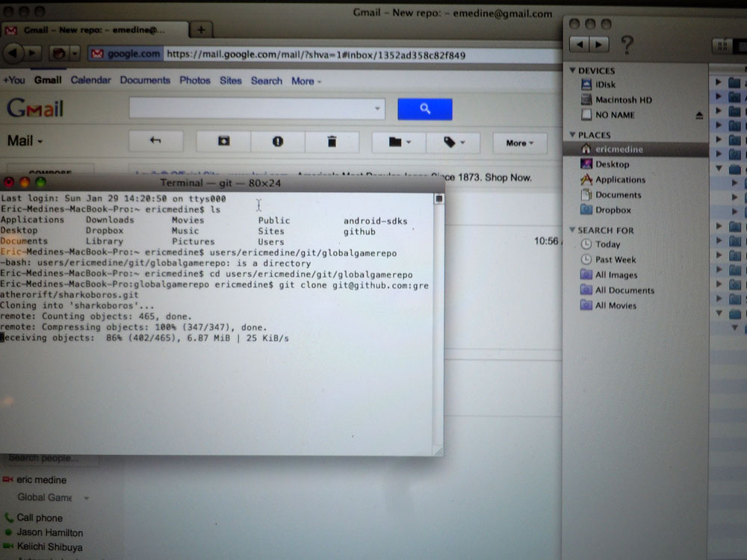Open the Labels tag dropdown

453,143
